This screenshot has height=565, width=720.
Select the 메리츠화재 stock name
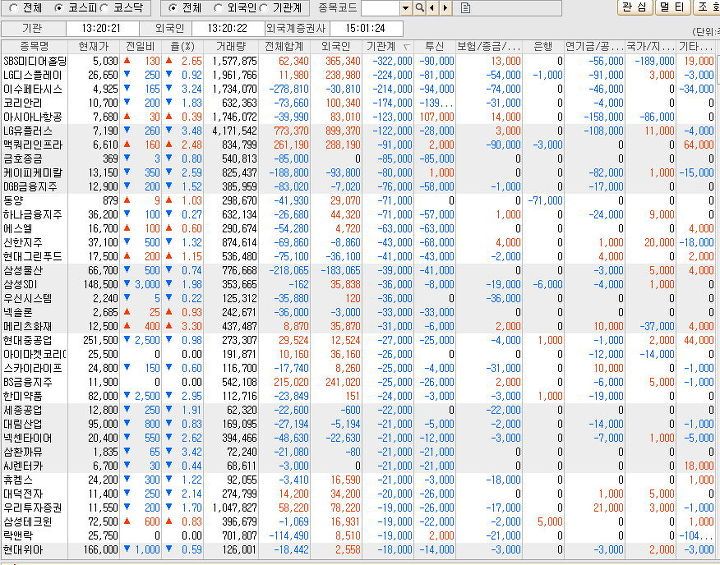[27, 326]
